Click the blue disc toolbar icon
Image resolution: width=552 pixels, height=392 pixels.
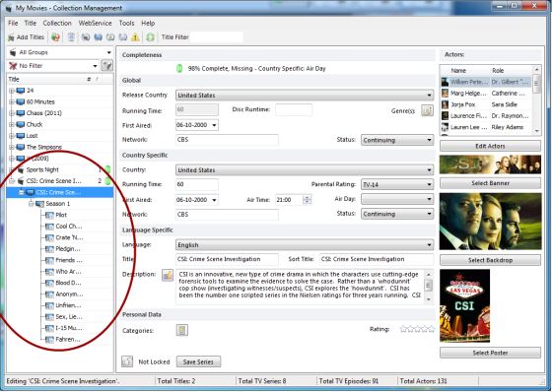coord(98,37)
